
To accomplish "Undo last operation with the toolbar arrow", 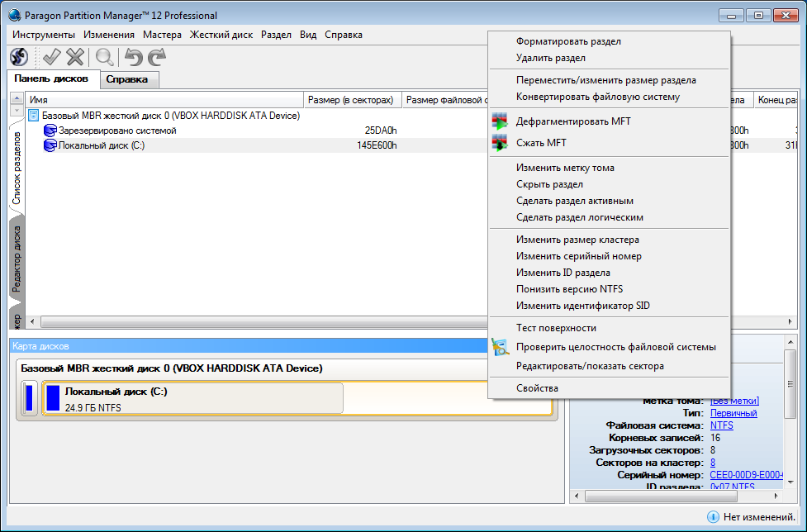I will click(133, 56).
